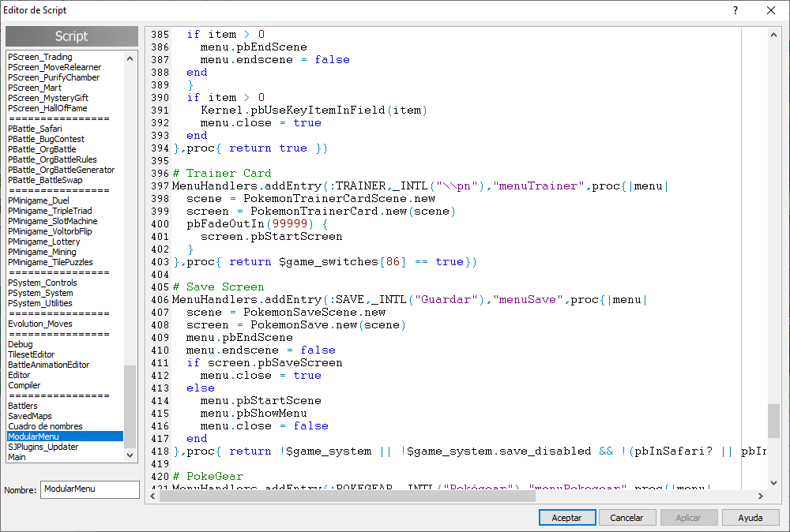Select PScreen_Trading in script list
This screenshot has width=790, height=532.
(40, 57)
